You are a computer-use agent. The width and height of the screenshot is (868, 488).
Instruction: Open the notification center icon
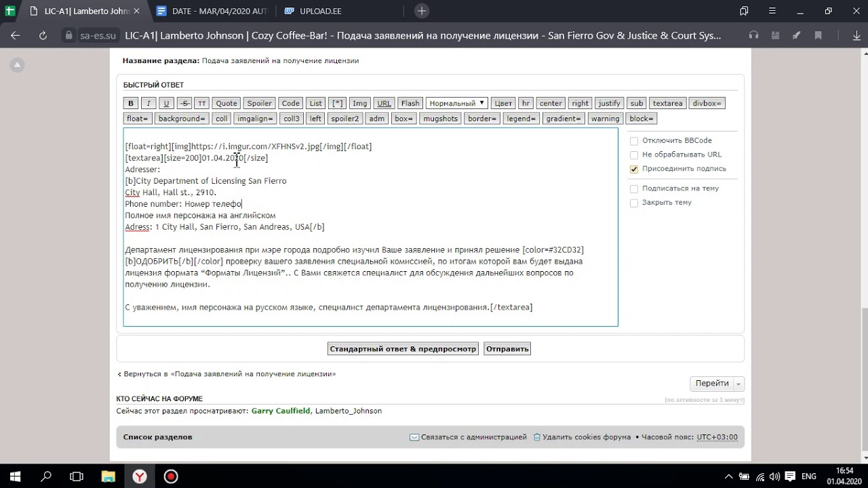789,476
